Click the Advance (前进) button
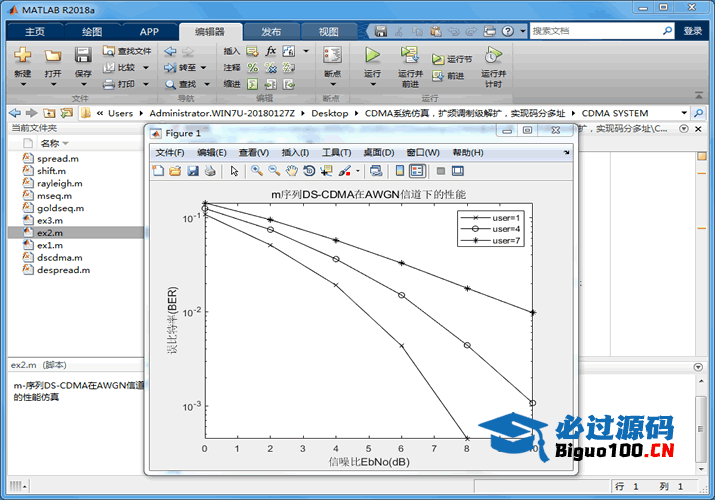 tap(449, 76)
